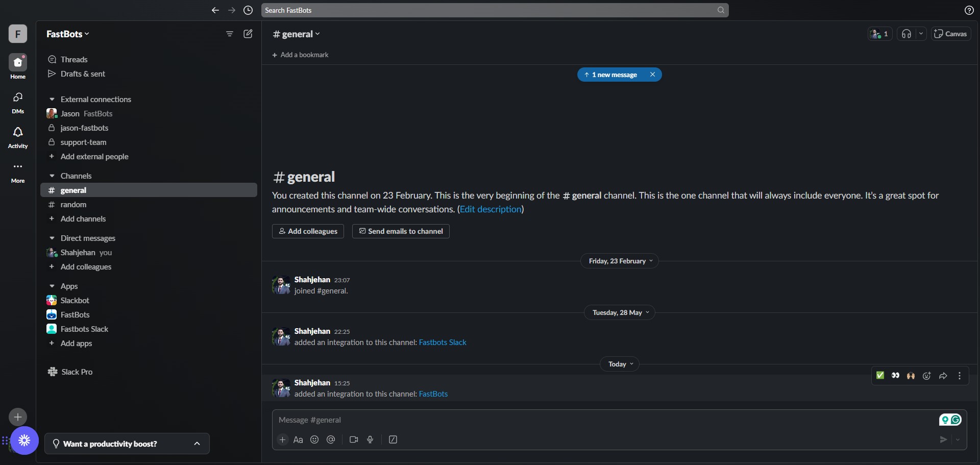Open the More menu in sidebar

tap(18, 173)
